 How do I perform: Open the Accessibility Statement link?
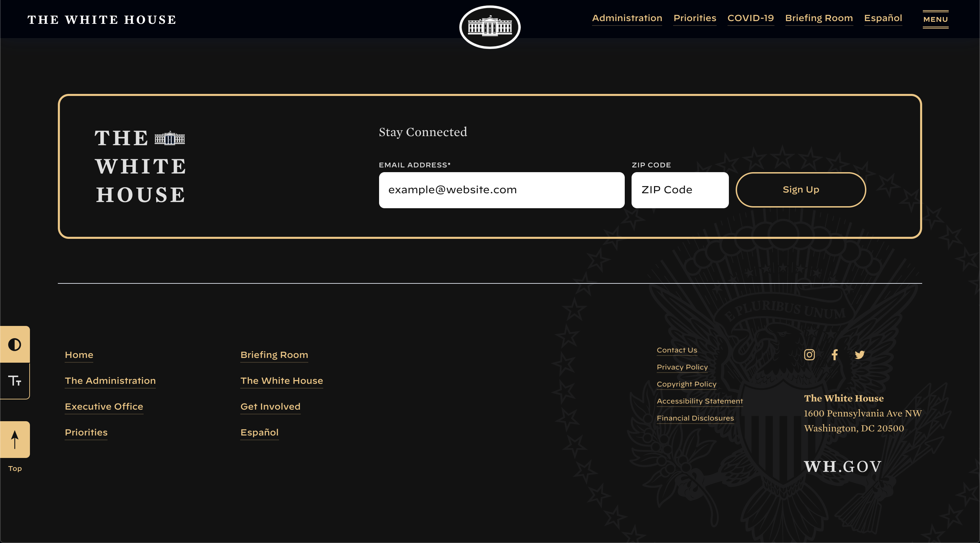pos(699,401)
